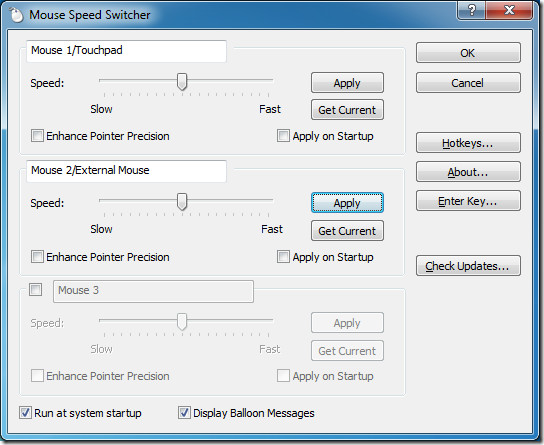Open the Hotkeys dialog
This screenshot has width=544, height=445.
pos(468,143)
